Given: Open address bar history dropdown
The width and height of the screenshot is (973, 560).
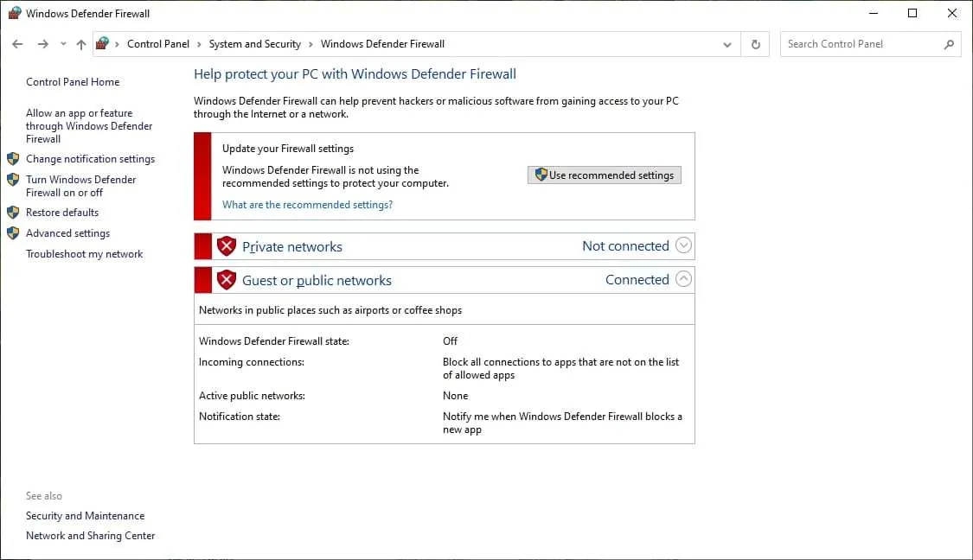Looking at the screenshot, I should tap(727, 45).
